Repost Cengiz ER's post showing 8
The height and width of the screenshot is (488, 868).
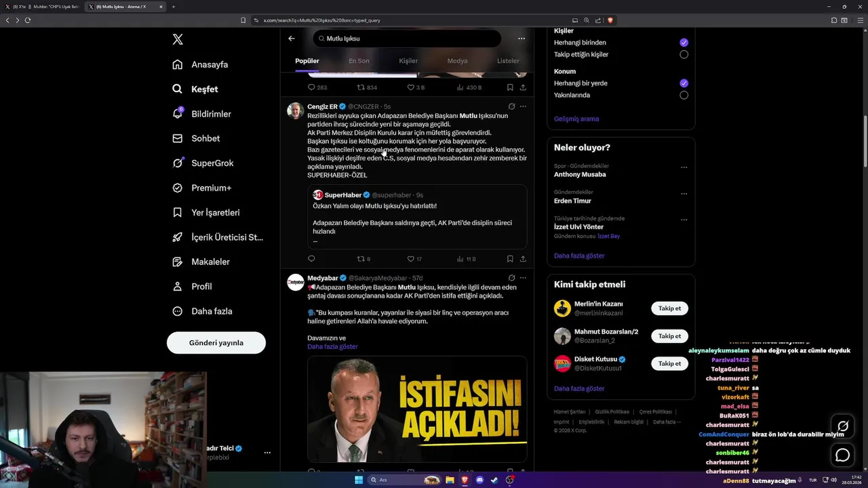[x=364, y=259]
